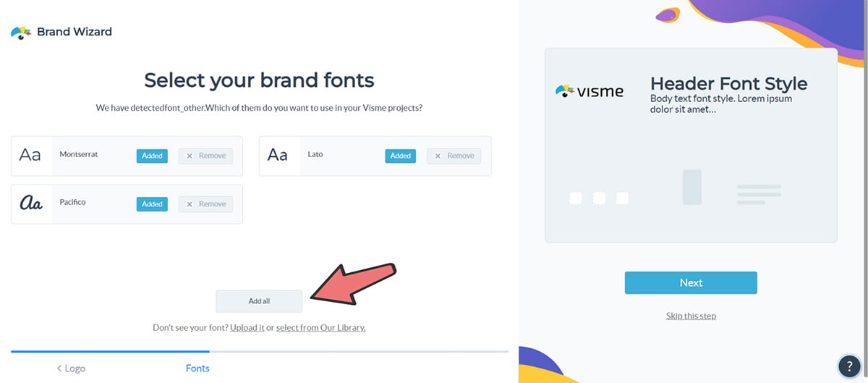This screenshot has height=383, width=868.
Task: Open the Upload it link
Action: 247,327
